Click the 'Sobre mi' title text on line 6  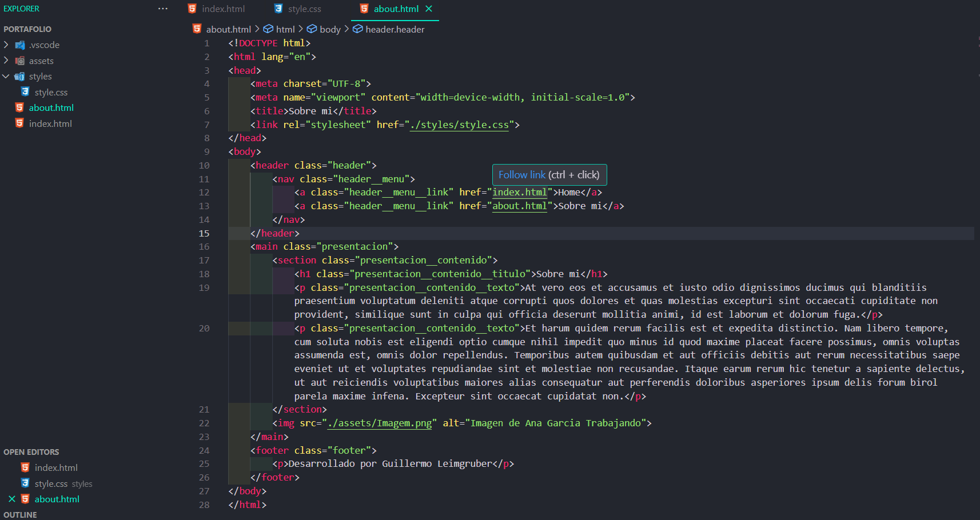(x=310, y=111)
